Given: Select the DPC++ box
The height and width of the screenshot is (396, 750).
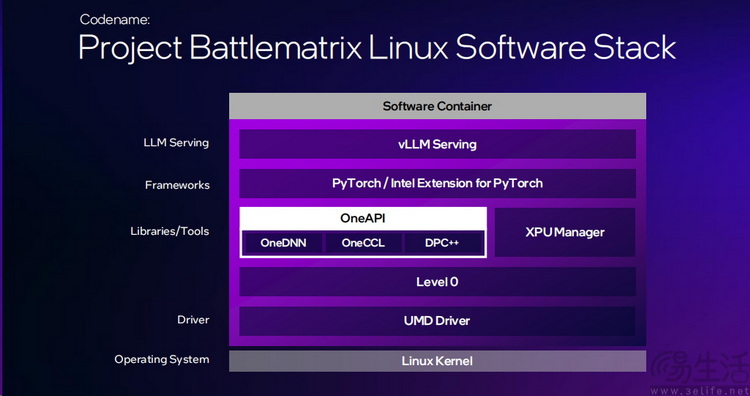Looking at the screenshot, I should click(442, 243).
